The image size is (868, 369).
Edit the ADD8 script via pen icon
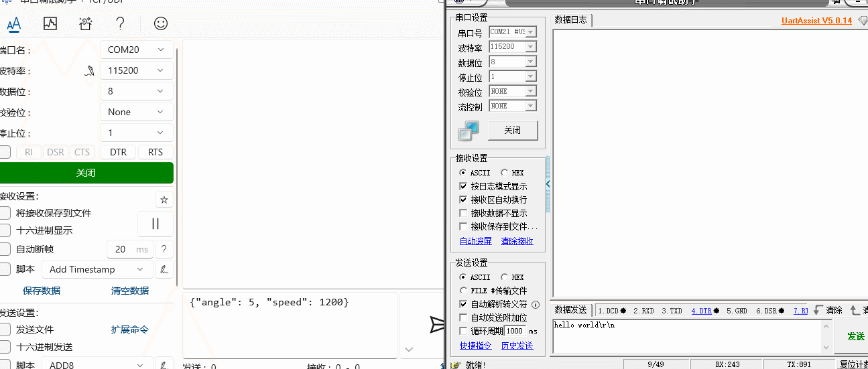coord(164,365)
